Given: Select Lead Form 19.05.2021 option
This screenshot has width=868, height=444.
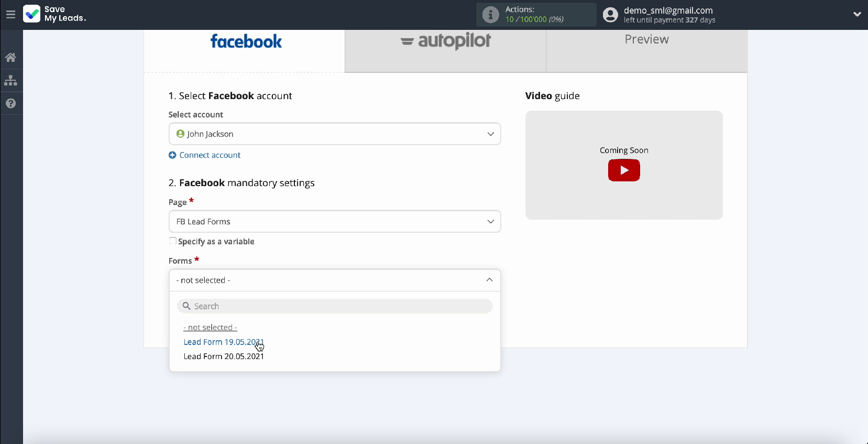Looking at the screenshot, I should pyautogui.click(x=223, y=342).
